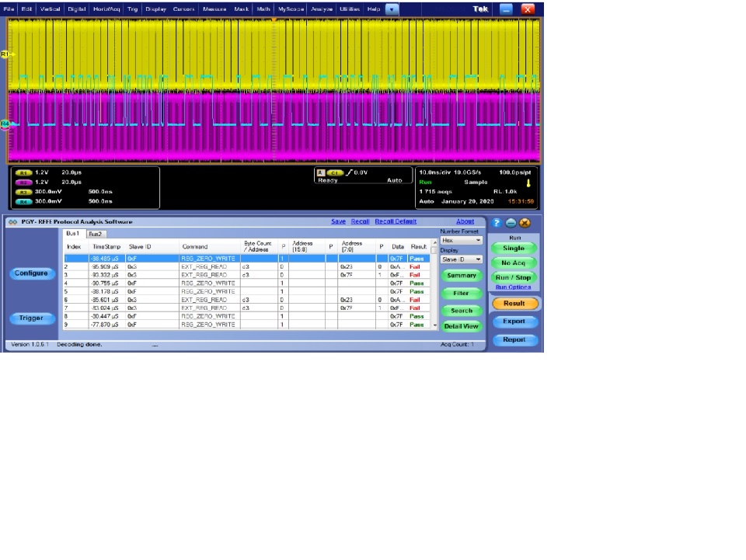The image size is (746, 560).
Task: Click the Tek logo in the title bar
Action: tap(480, 9)
